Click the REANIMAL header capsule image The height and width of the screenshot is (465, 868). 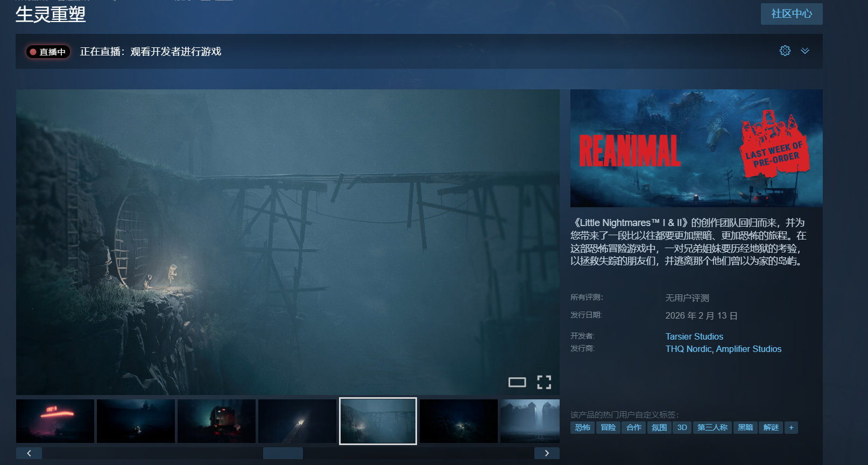[x=696, y=148]
